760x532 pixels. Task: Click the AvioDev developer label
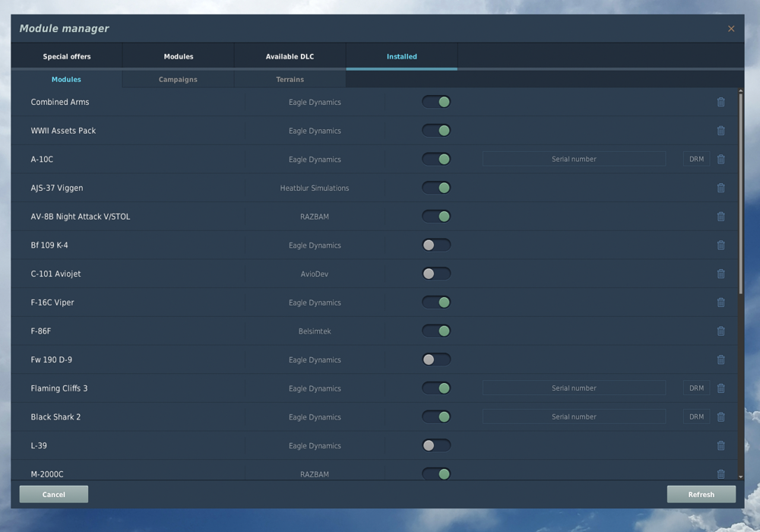pyautogui.click(x=315, y=274)
